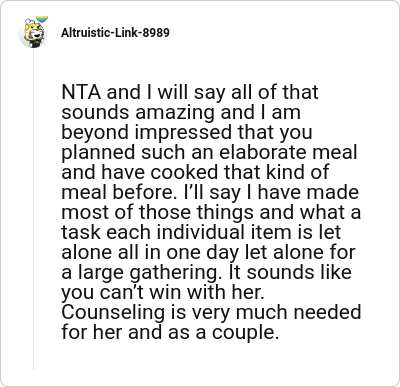Click the line "alone all in one day let alone for"
This screenshot has width=400, height=387.
point(208,253)
